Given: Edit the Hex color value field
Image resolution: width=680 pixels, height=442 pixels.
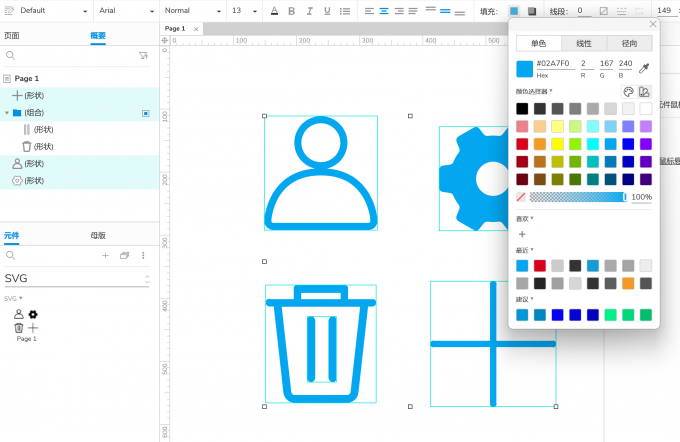Looking at the screenshot, I should pyautogui.click(x=555, y=63).
